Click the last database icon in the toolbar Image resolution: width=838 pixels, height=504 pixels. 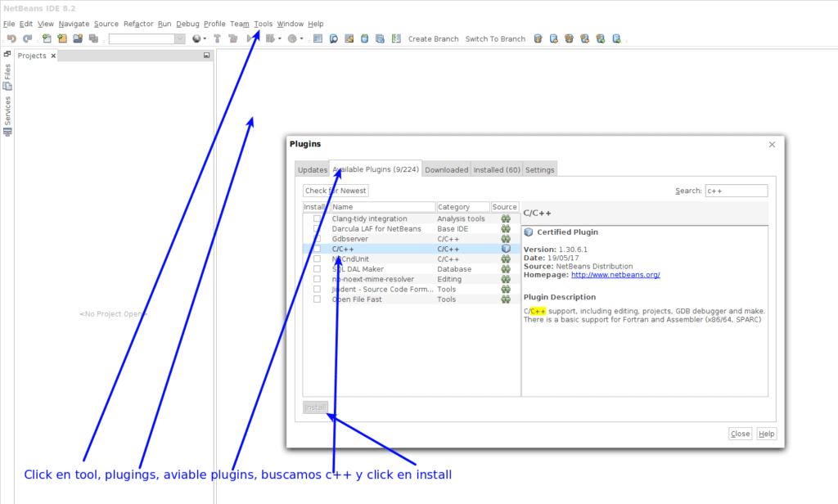tap(616, 38)
